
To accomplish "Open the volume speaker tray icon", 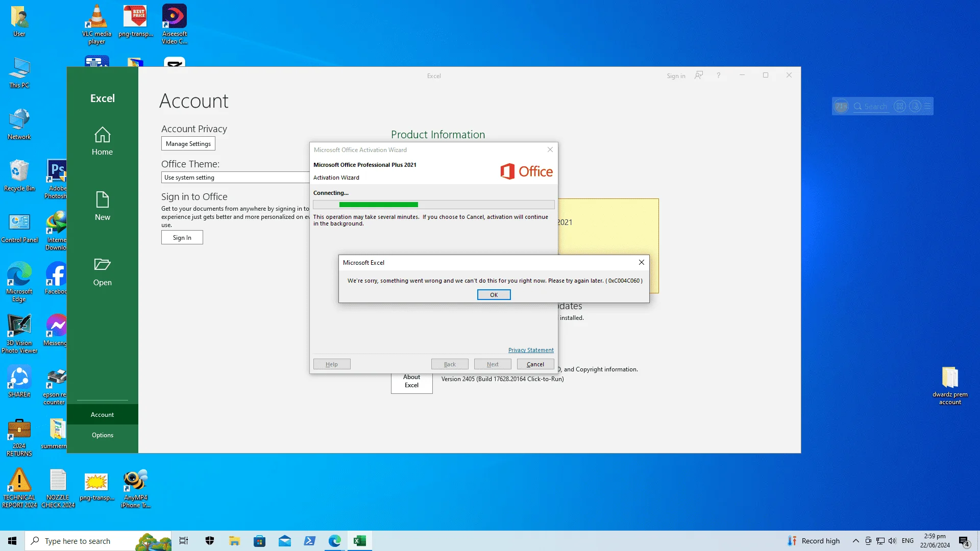I will [x=892, y=541].
